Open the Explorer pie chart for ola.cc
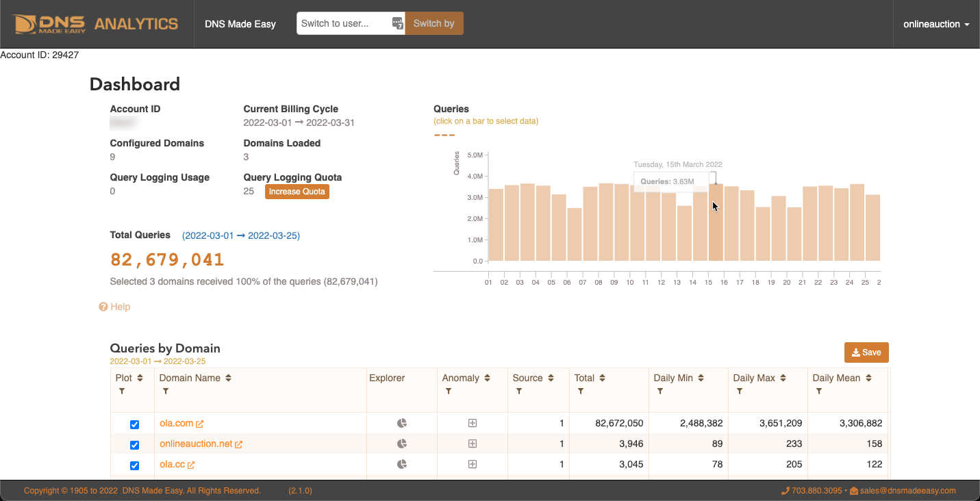This screenshot has width=980, height=501. pos(402,464)
